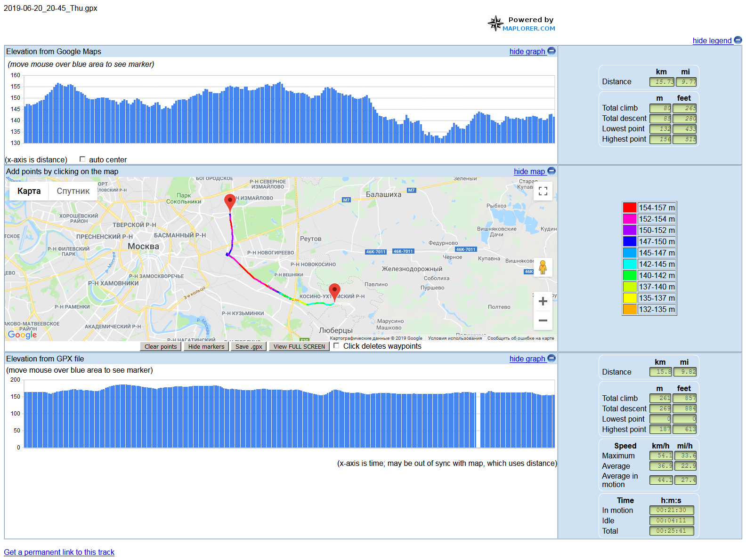Enable the auto center checkbox
The height and width of the screenshot is (560, 746).
click(82, 160)
